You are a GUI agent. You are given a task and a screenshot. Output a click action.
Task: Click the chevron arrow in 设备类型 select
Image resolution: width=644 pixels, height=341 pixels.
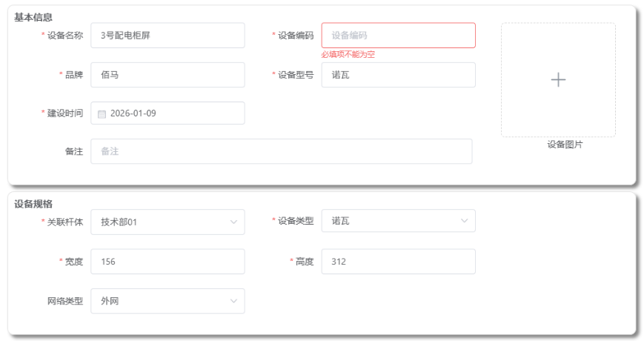(465, 221)
